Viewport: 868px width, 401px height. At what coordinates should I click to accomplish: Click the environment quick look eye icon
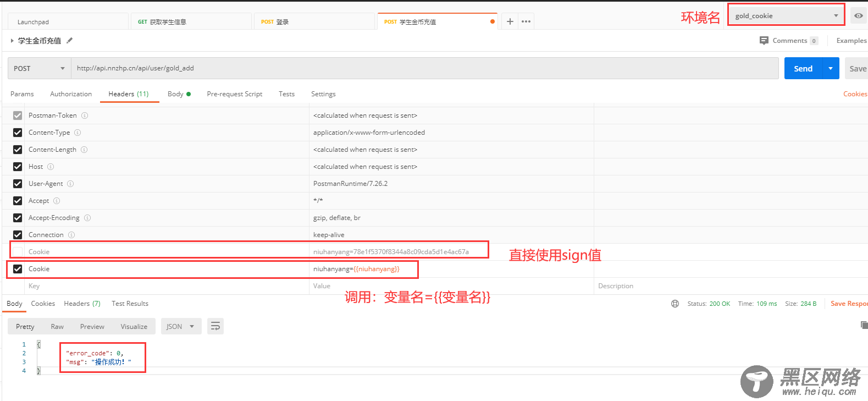click(859, 15)
